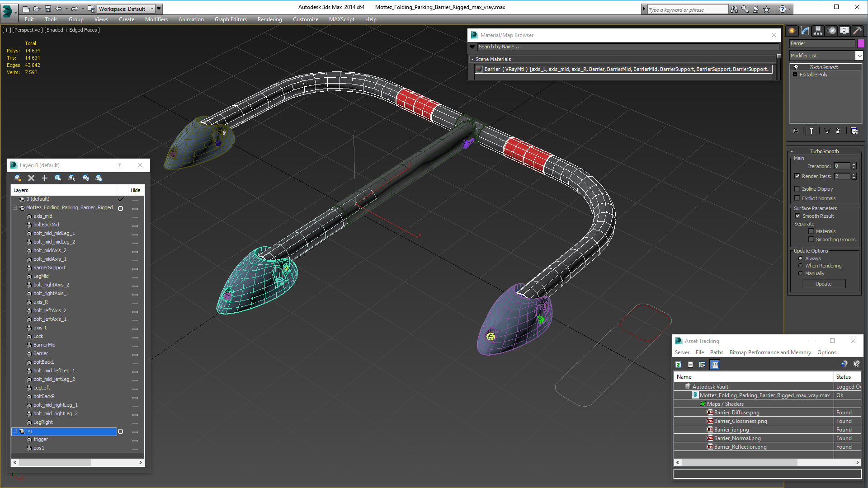Click Delete layer X icon in Layer dialog
This screenshot has height=488, width=868.
31,178
